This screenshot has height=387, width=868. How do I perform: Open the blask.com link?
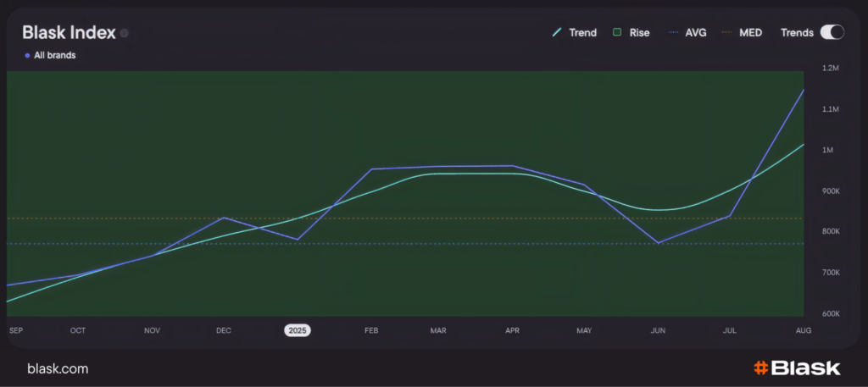[58, 368]
